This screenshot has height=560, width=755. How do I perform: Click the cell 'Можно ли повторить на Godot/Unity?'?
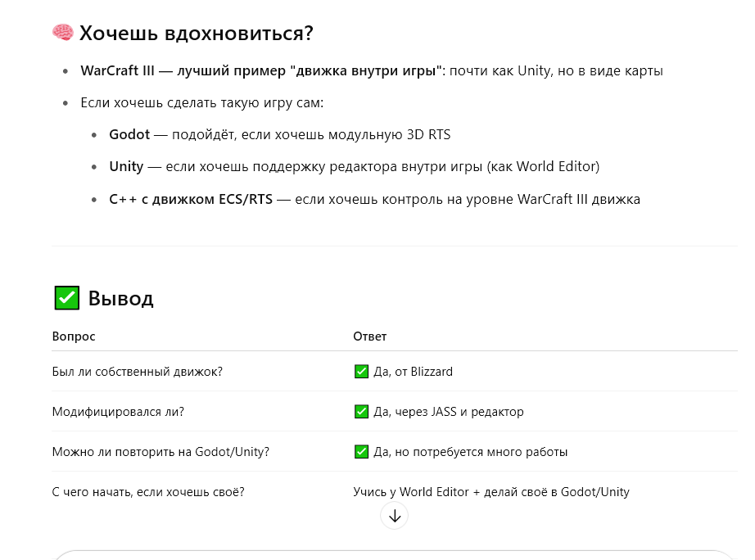click(160, 452)
